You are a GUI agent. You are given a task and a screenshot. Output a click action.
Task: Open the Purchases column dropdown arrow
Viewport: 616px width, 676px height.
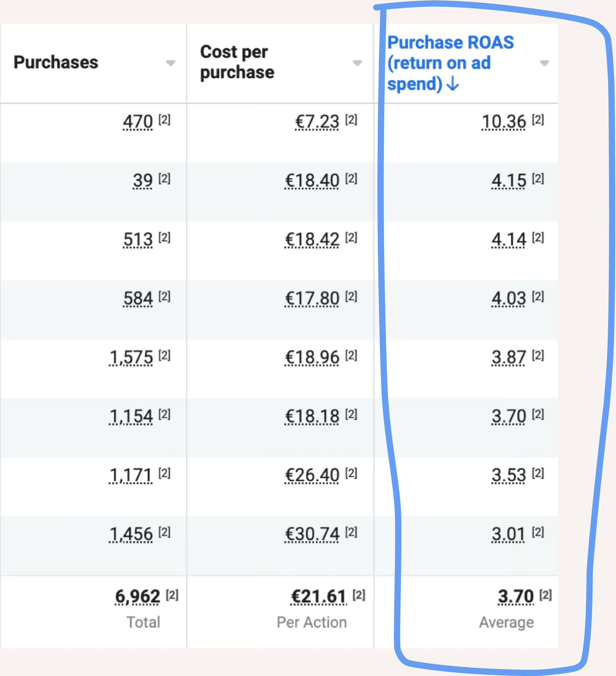pyautogui.click(x=171, y=63)
